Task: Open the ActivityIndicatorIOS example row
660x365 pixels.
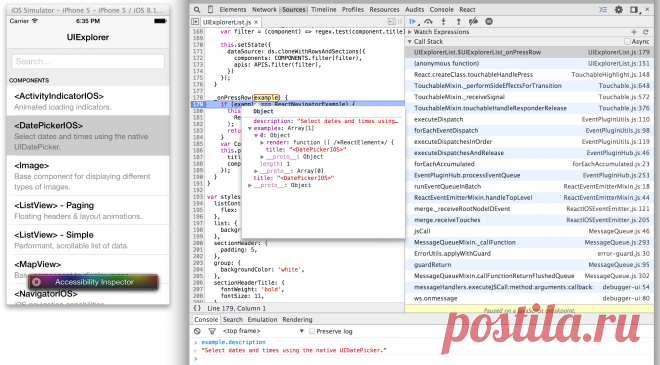Action: pyautogui.click(x=88, y=101)
